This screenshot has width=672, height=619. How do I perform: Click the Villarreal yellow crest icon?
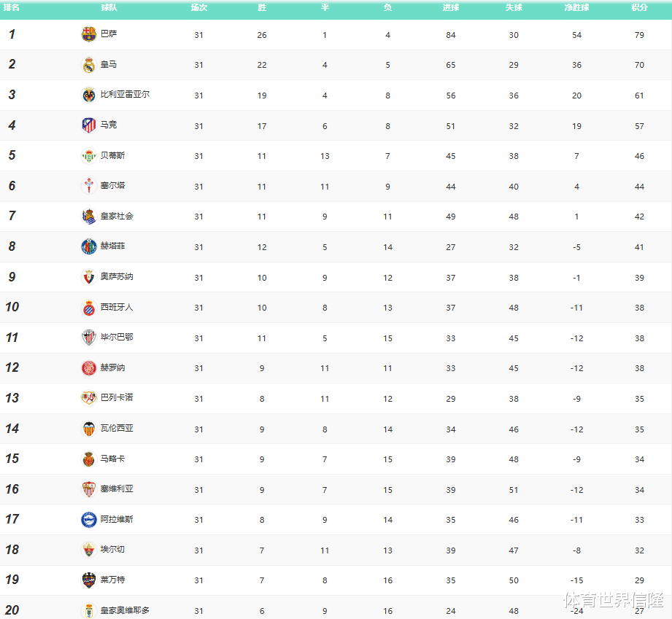click(x=88, y=95)
